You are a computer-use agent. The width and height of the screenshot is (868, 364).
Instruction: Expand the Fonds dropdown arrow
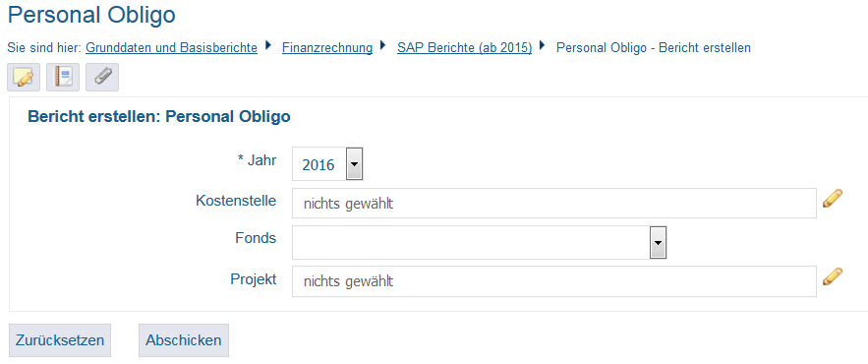tap(658, 242)
